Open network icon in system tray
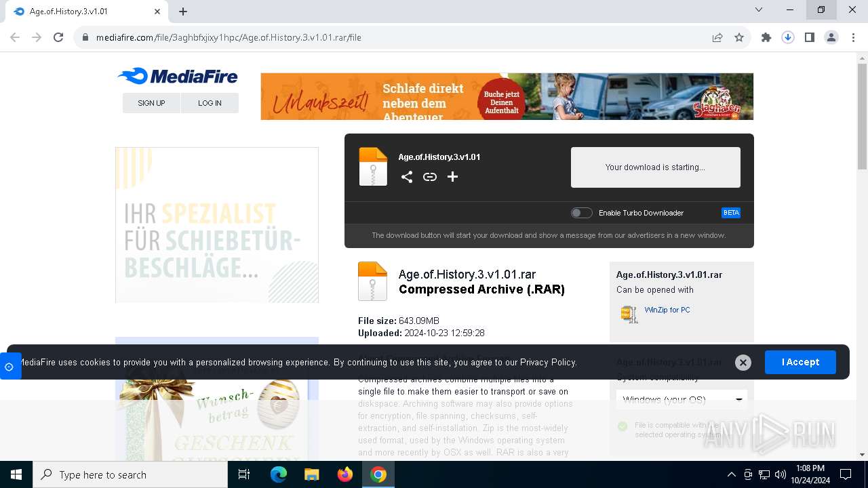 [x=764, y=474]
